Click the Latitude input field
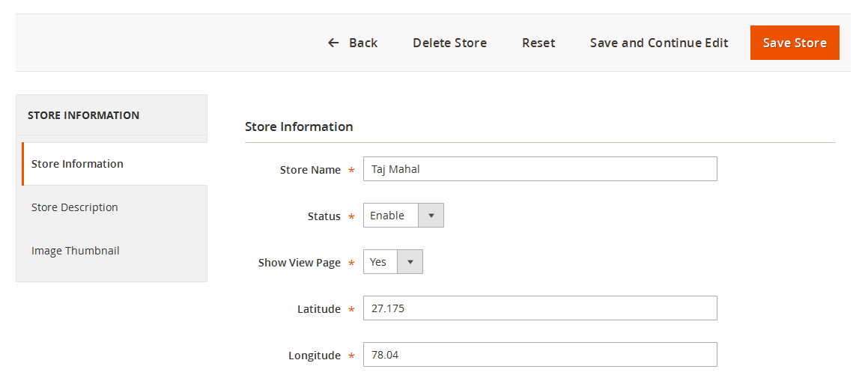868x375 pixels. (x=540, y=308)
